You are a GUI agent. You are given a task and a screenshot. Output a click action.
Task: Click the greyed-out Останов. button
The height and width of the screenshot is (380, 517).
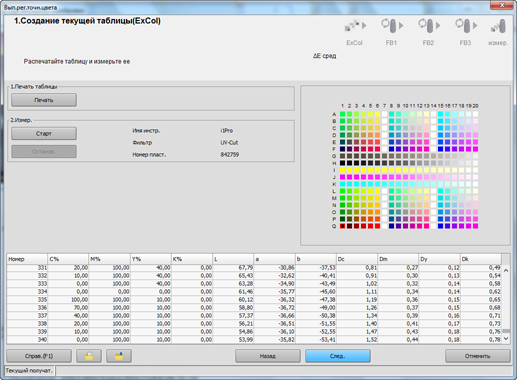pos(44,152)
